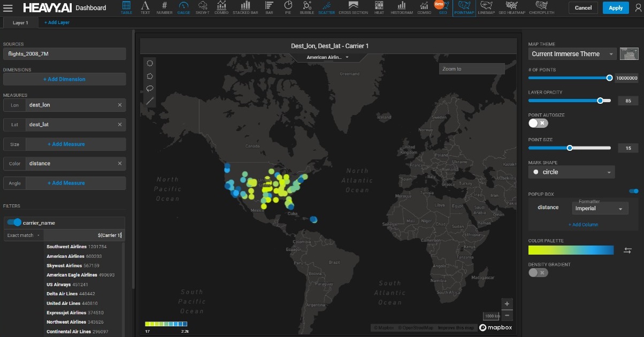644x337 pixels.
Task: Disable the carrier_name filter toggle
Action: point(14,223)
